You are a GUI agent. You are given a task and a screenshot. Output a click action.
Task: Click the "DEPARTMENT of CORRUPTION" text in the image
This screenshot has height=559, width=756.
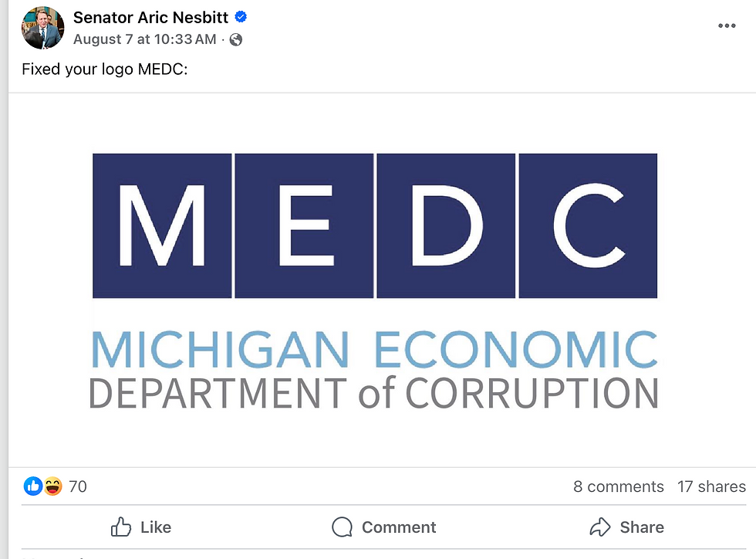click(x=374, y=392)
